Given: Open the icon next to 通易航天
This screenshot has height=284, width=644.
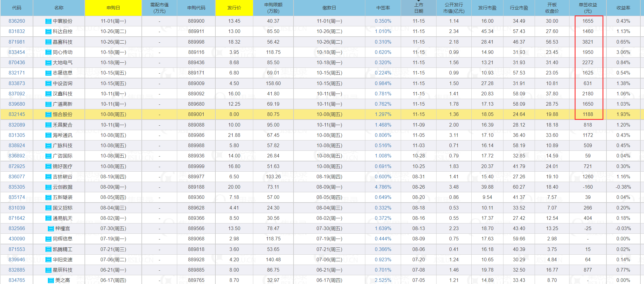Looking at the screenshot, I should [x=48, y=218].
